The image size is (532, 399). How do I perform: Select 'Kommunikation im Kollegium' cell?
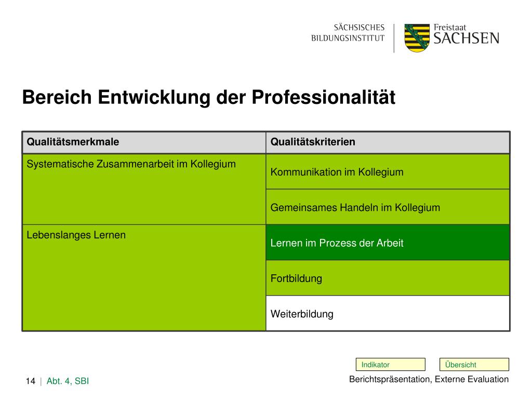388,171
